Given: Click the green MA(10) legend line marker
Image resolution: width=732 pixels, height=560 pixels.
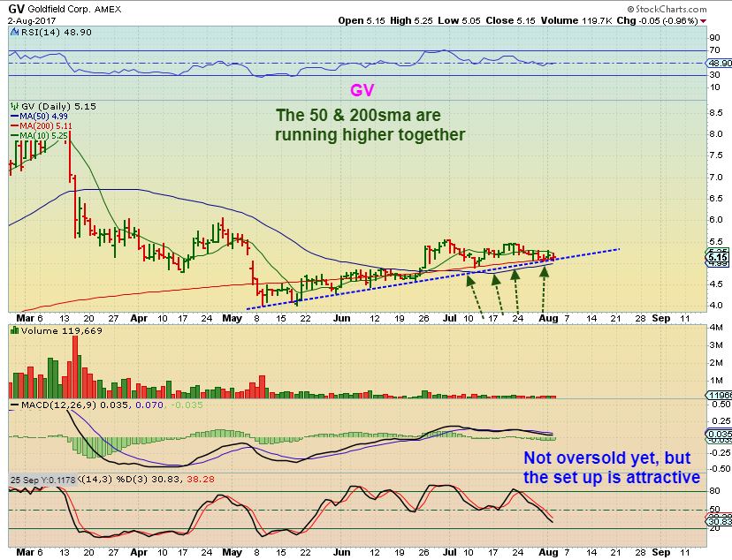Looking at the screenshot, I should pyautogui.click(x=14, y=136).
